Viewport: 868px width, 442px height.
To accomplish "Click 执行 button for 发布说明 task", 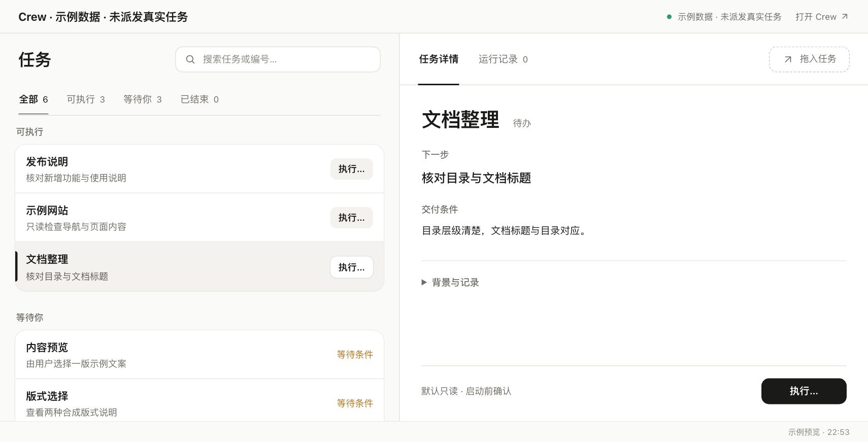I will pos(352,169).
